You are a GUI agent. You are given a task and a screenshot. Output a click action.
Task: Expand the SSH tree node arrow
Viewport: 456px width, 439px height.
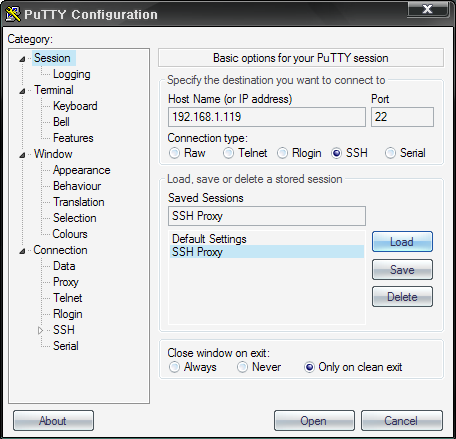40,330
